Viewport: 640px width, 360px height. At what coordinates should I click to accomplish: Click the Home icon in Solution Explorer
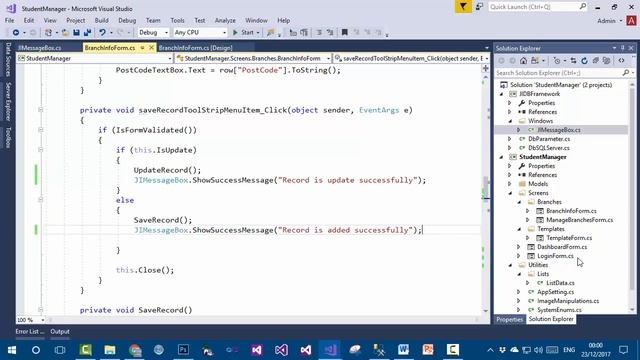pyautogui.click(x=523, y=61)
